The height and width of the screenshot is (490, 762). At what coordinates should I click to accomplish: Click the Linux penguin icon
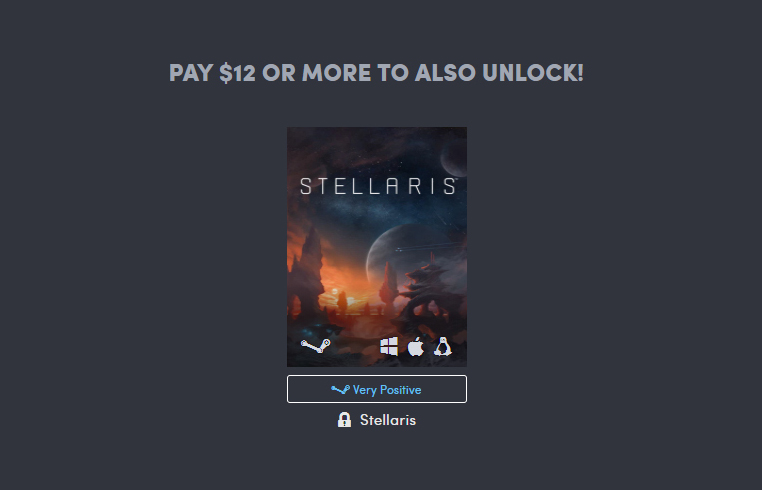pos(443,347)
